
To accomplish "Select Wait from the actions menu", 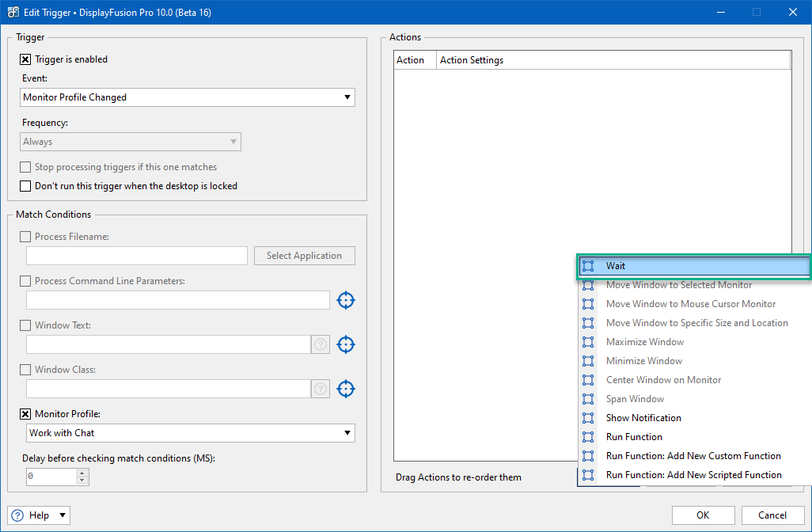I will coord(694,266).
